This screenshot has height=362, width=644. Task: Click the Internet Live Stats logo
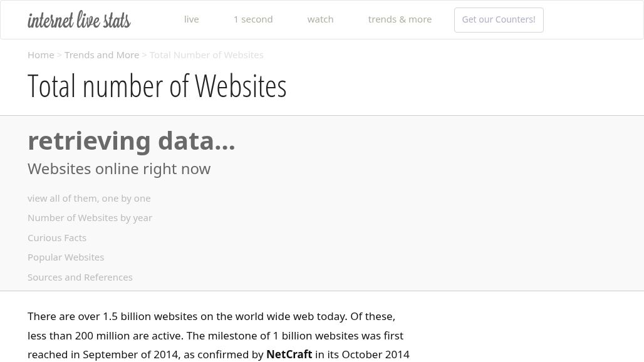tap(79, 19)
